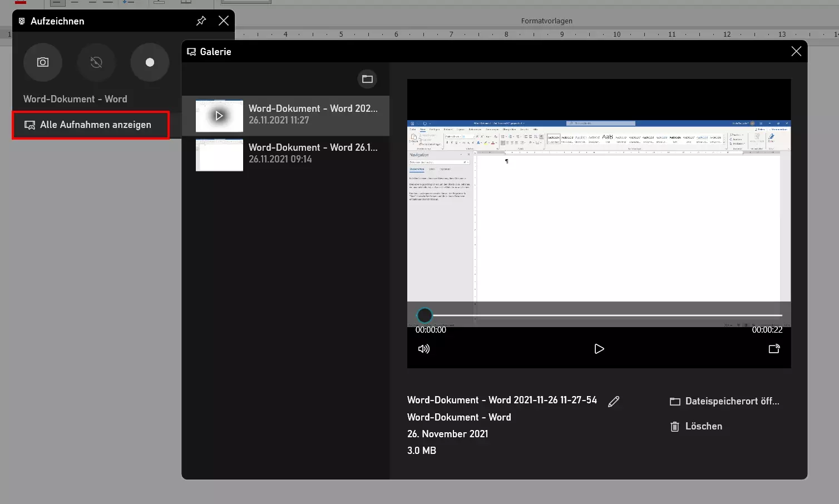Screen dimensions: 839x504
Task: Play the video in the preview
Action: (x=599, y=349)
